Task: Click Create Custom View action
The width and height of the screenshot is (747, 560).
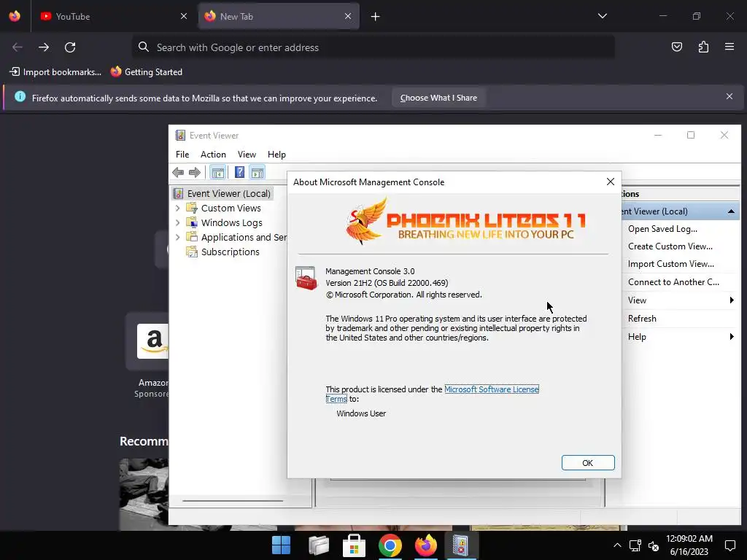Action: pos(670,246)
